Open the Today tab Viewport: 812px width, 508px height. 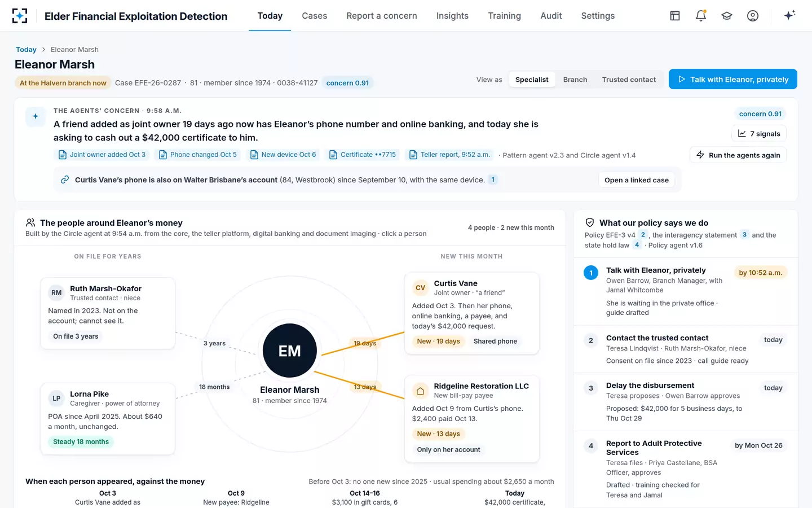(270, 16)
